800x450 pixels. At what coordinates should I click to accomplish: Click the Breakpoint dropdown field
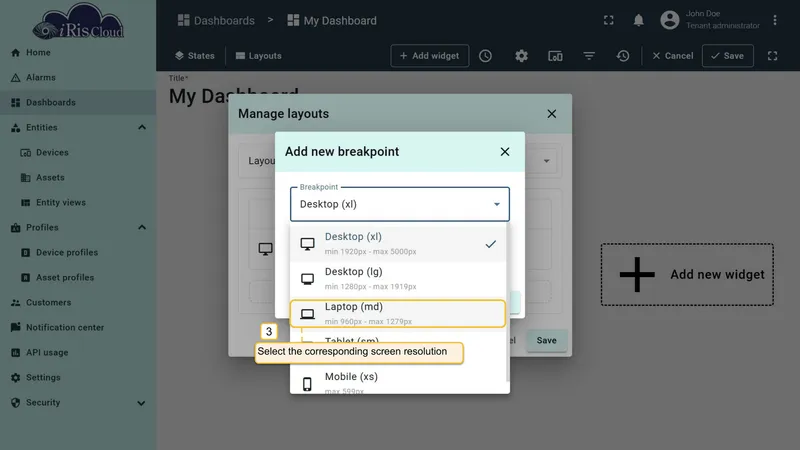(400, 204)
